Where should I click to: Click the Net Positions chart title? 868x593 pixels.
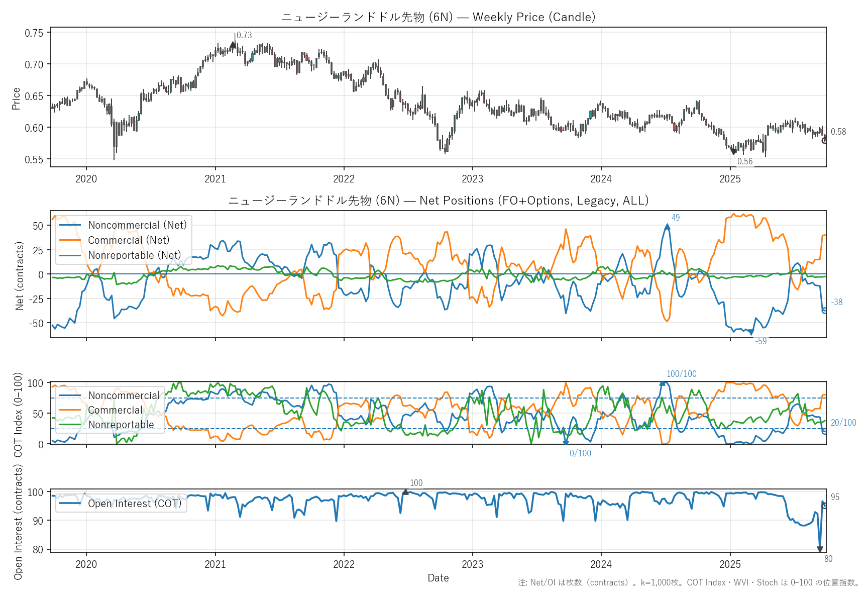click(x=438, y=201)
